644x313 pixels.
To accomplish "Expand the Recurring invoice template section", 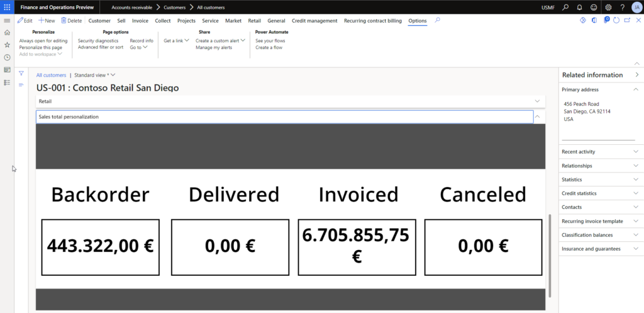I will click(x=601, y=221).
